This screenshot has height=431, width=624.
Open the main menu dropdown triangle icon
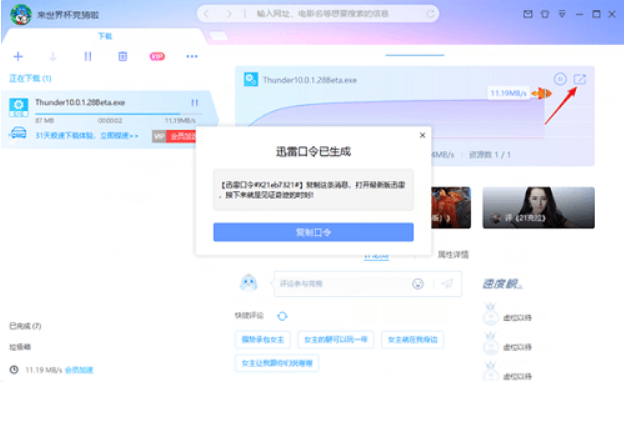coord(562,14)
